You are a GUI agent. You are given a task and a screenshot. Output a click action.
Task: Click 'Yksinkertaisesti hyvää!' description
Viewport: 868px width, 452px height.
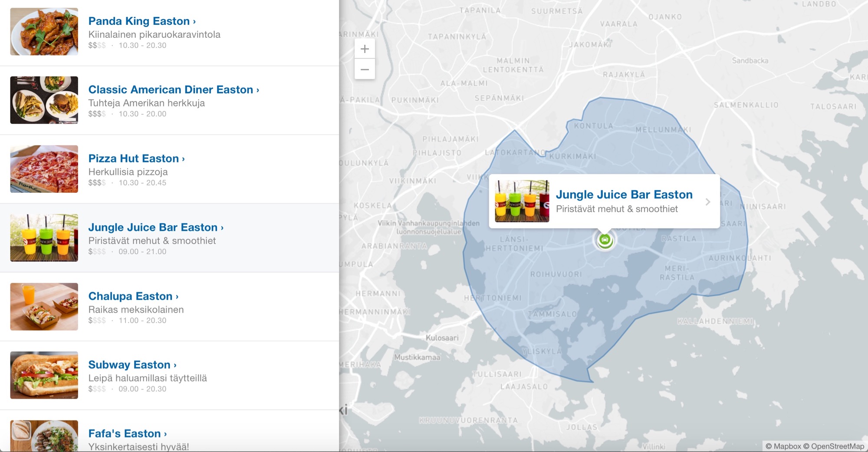(x=138, y=446)
